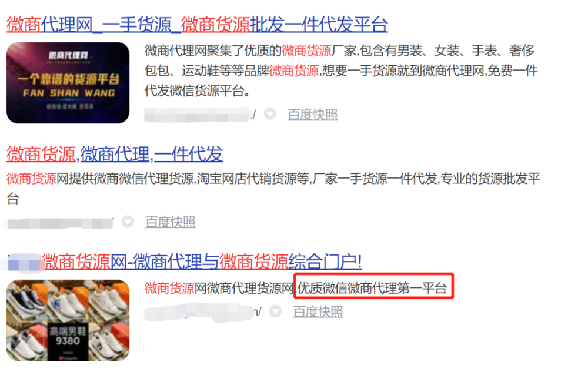588x372 pixels.
Task: Click the red-boxed 优质微信微商代理第一平台 text
Action: pyautogui.click(x=373, y=287)
